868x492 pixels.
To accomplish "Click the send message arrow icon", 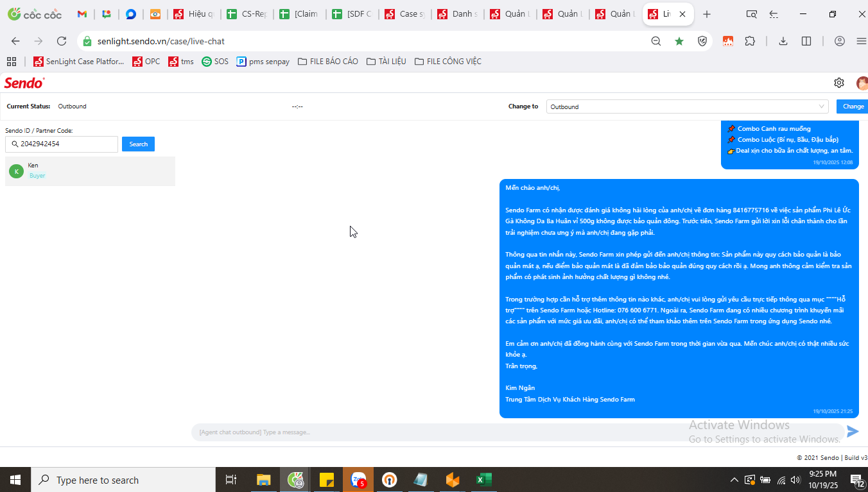I will tap(853, 432).
